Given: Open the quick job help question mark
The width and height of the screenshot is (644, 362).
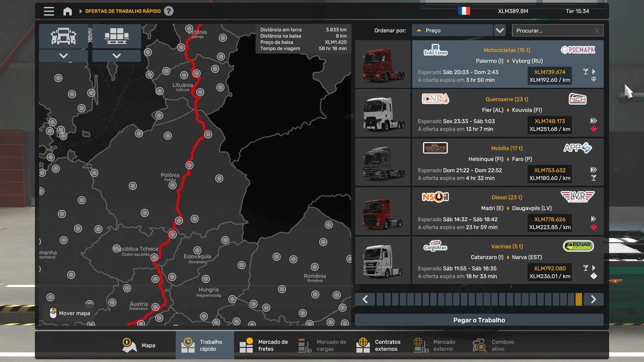Looking at the screenshot, I should [x=169, y=11].
